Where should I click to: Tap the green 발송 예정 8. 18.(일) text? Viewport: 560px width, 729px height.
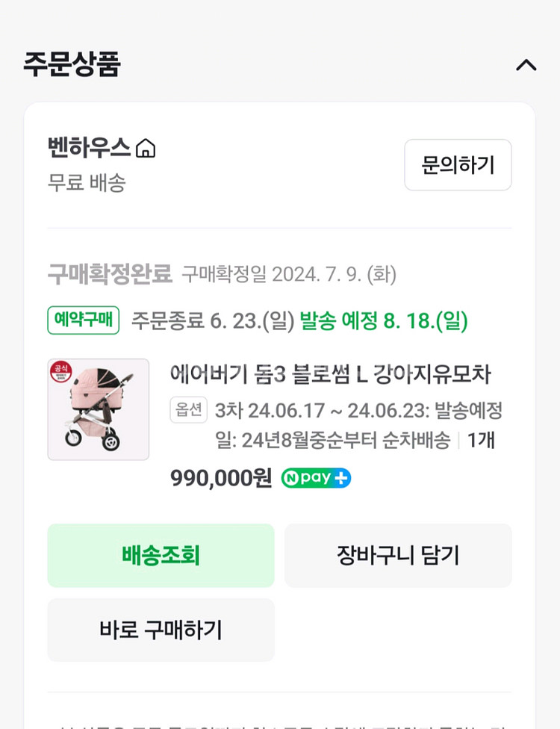coord(384,321)
